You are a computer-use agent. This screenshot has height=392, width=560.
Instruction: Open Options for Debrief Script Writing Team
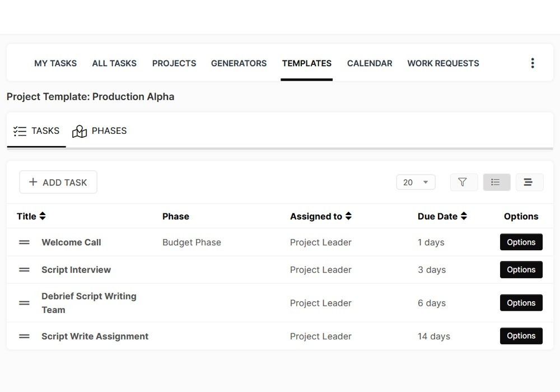tap(521, 303)
